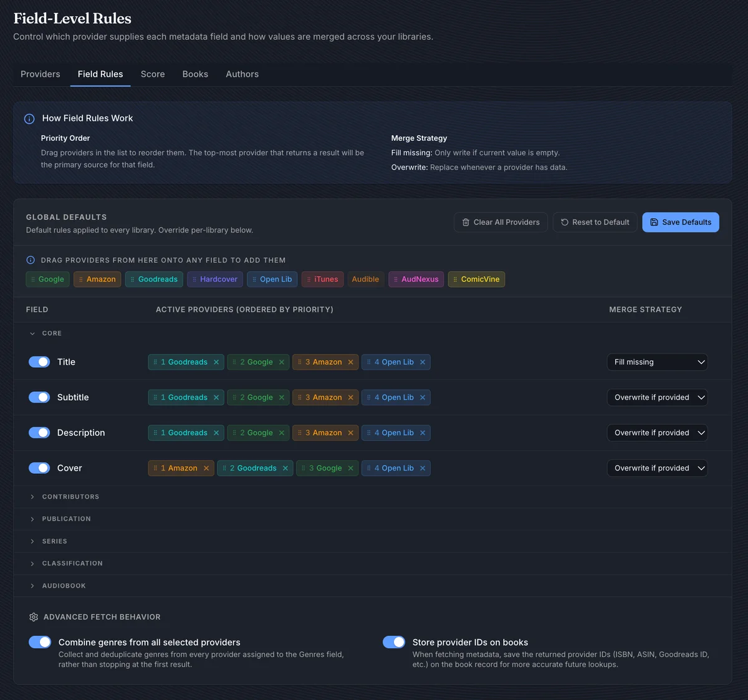This screenshot has width=748, height=700.
Task: Switch to the Providers tab
Action: [41, 74]
